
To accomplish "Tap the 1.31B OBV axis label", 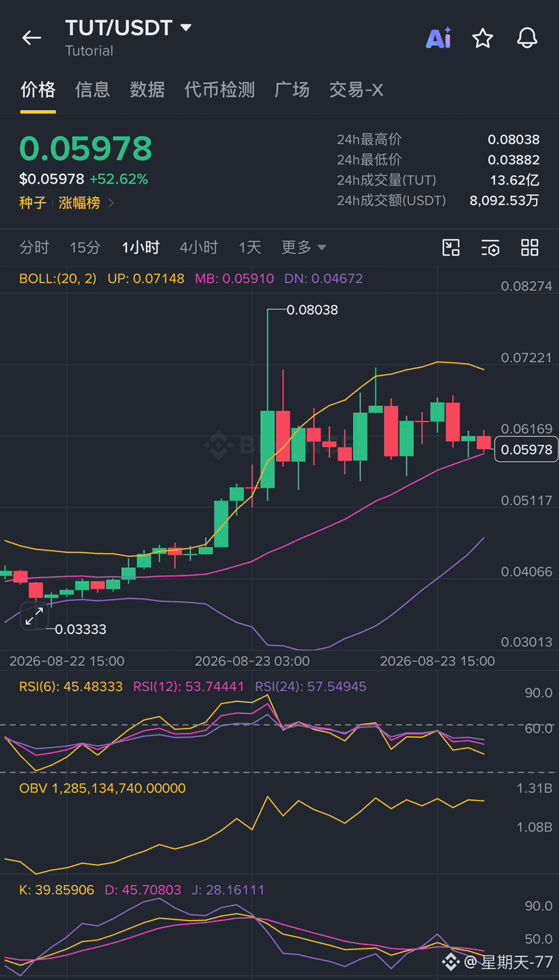I will tap(534, 788).
